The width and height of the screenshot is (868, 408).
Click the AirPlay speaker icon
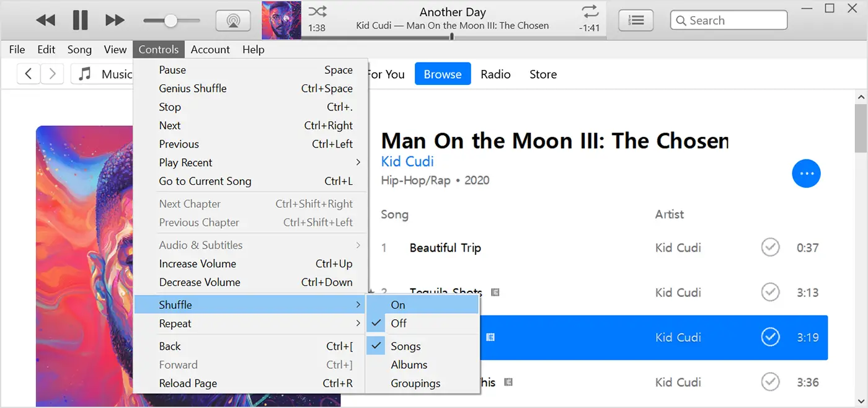click(x=233, y=20)
